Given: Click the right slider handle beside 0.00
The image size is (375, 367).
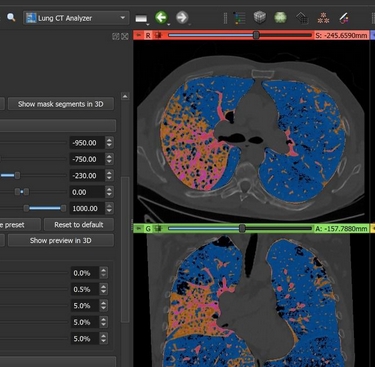Looking at the screenshot, I should 26,192.
